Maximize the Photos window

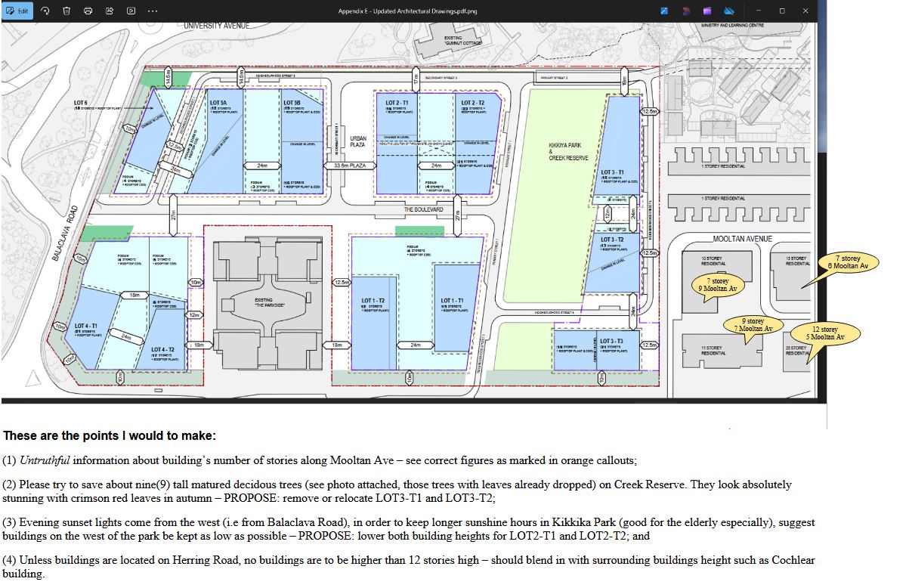pos(782,11)
